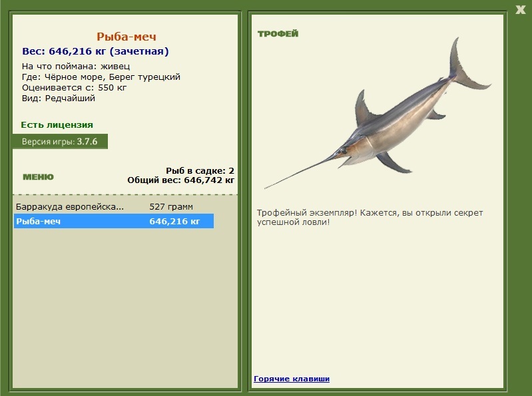Viewport: 532px width, 396px height.
Task: Click the Трофейный экземпляр description text
Action: pos(370,218)
